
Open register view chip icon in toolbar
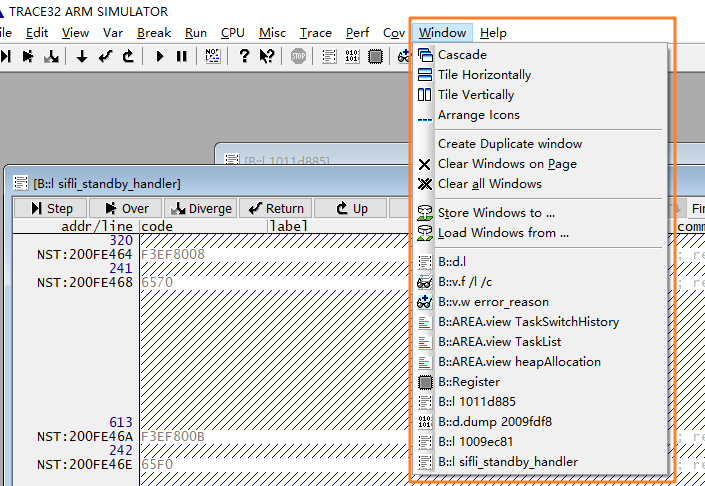[x=375, y=56]
